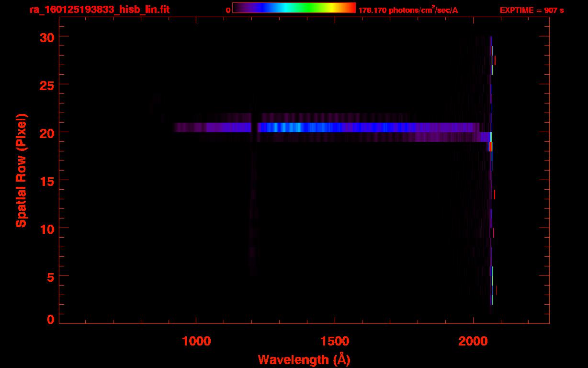Click the x-axis tick label 2000
Image resolution: width=588 pixels, height=368 pixels.
473,341
